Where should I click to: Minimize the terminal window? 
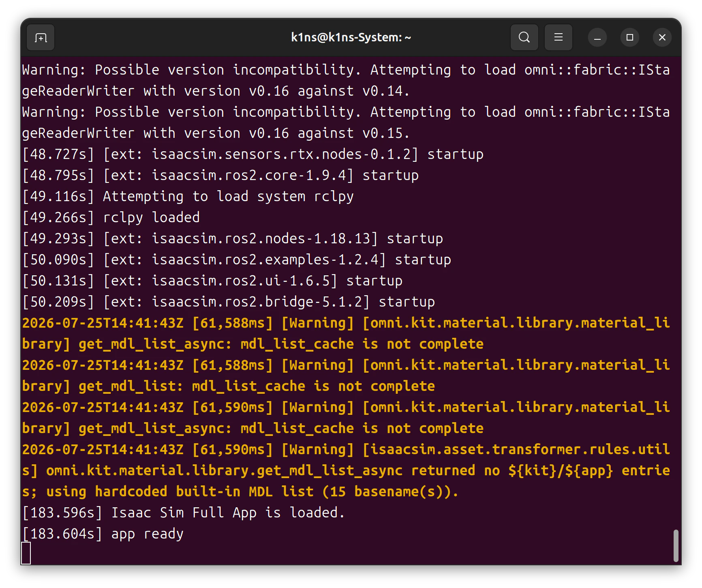(x=597, y=38)
